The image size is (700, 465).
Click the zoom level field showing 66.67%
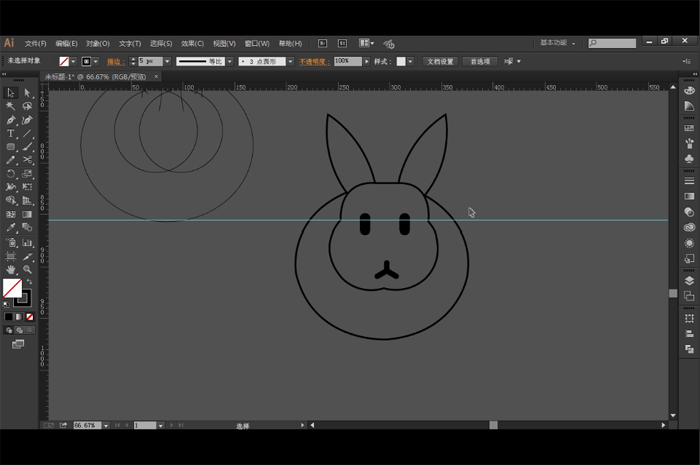[85, 425]
